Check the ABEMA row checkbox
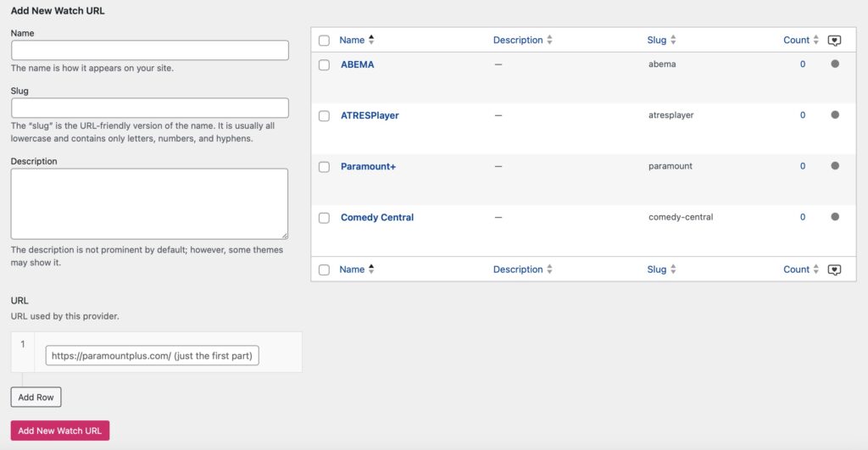This screenshot has height=450, width=868. [x=325, y=64]
